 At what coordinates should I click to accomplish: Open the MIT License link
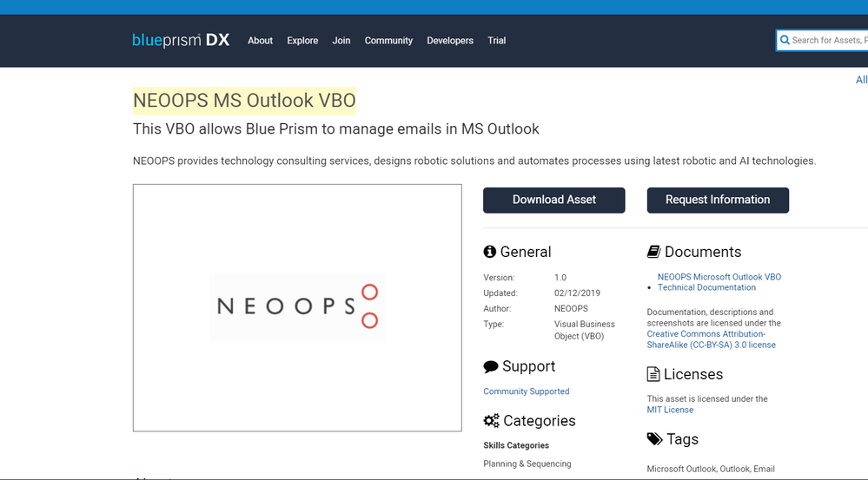pyautogui.click(x=670, y=410)
